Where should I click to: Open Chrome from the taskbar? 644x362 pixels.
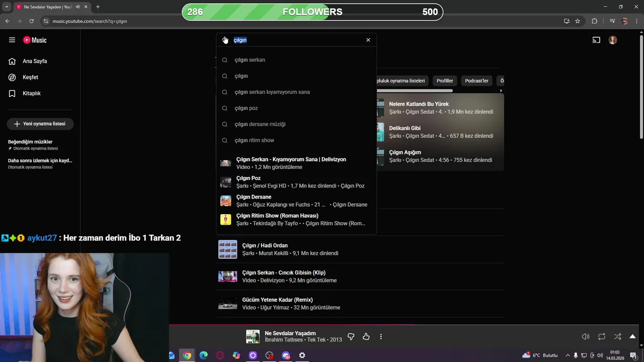(187, 355)
